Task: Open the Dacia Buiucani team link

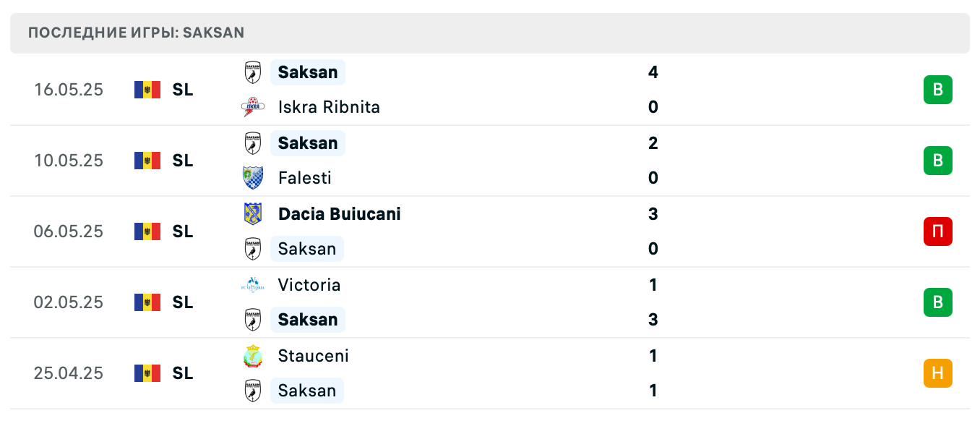Action: pos(339,214)
